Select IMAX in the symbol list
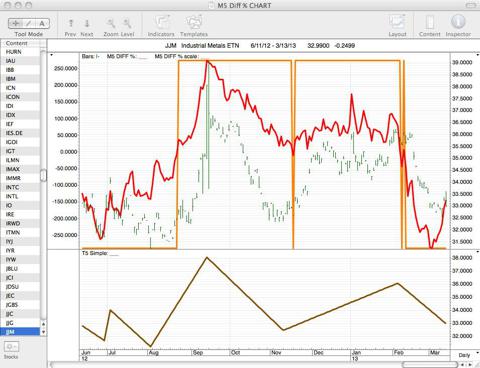Viewport: 480px width, 368px height. 20,169
